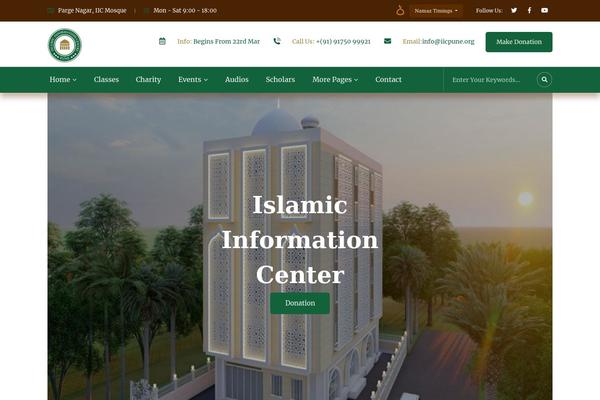This screenshot has width=600, height=400.
Task: Open the Classes page
Action: click(106, 80)
